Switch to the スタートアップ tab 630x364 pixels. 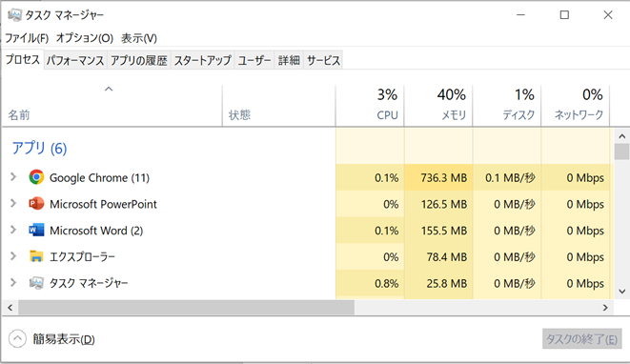click(x=202, y=60)
